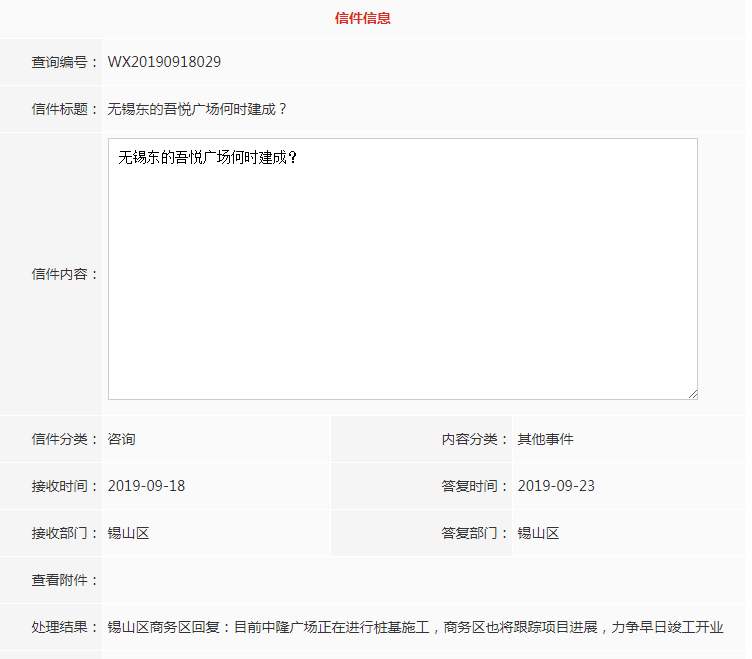Click the received date 2019-09-18
Screen dimensions: 752x659
pos(146,486)
